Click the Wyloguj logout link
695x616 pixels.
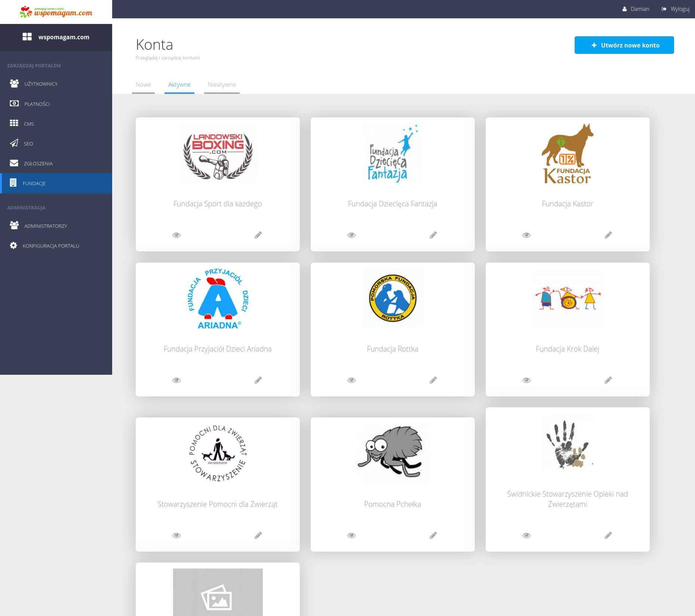coord(676,9)
